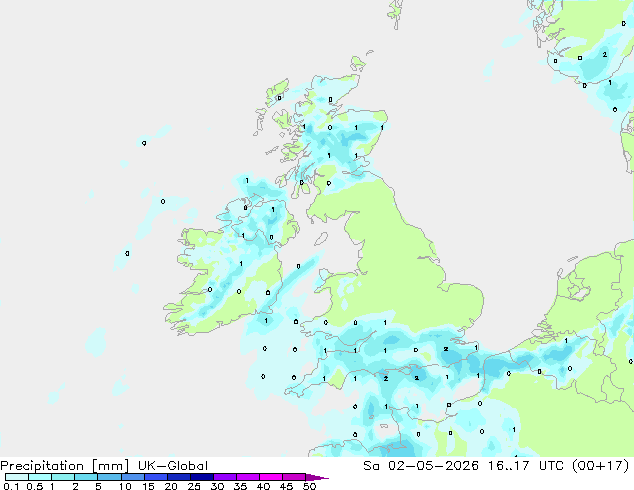Image resolution: width=634 pixels, height=490 pixels.
Task: Click the '20' legend value
Action: point(171,486)
